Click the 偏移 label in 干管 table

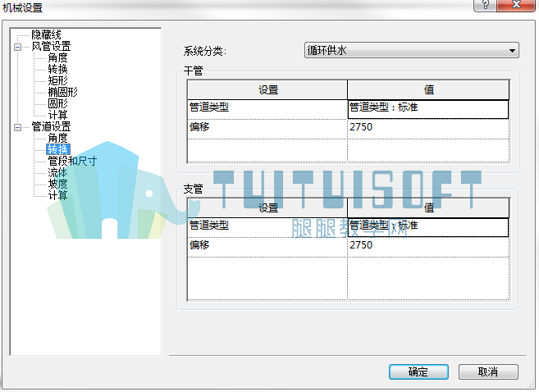199,127
